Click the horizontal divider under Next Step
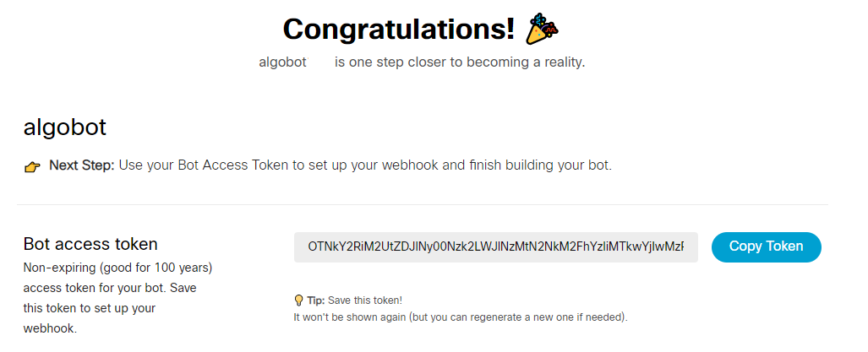Viewport: 868px width, 352px height. coord(423,204)
